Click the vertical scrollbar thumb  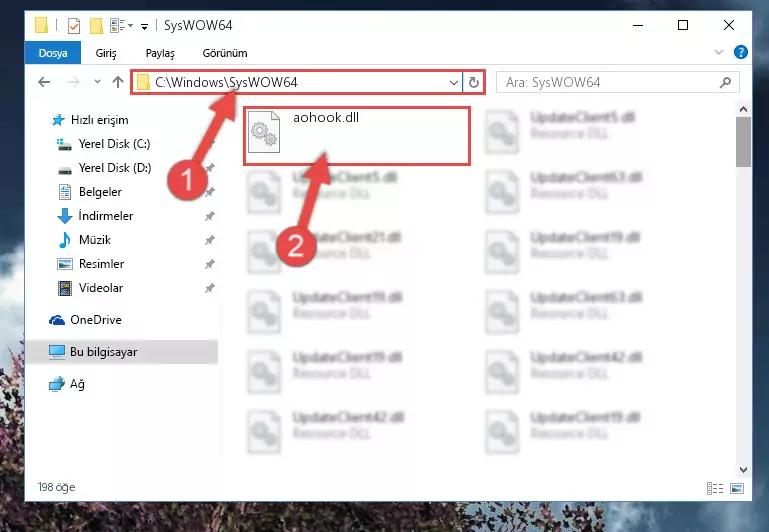pos(743,142)
